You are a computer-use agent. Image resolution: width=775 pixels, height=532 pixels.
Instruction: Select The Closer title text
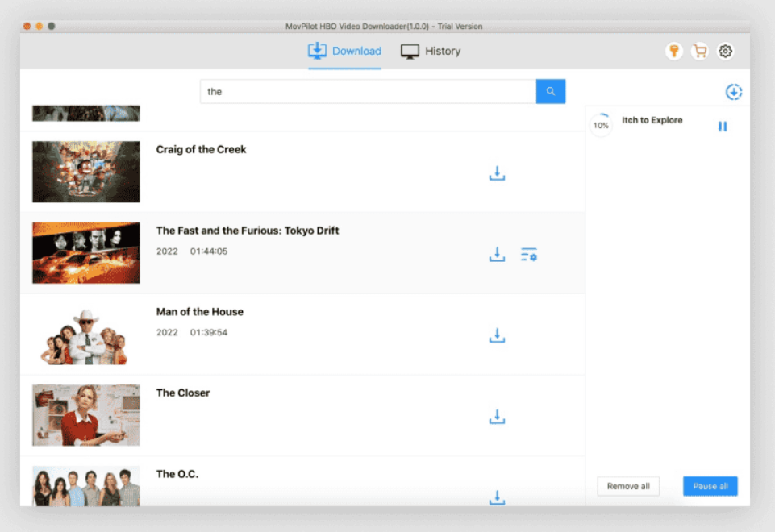point(183,393)
